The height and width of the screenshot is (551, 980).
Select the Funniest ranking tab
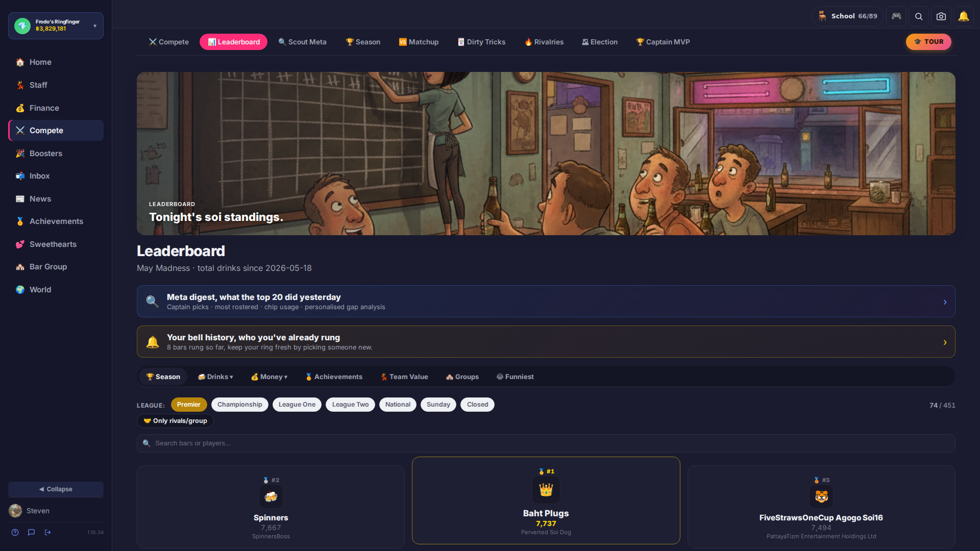(x=515, y=377)
